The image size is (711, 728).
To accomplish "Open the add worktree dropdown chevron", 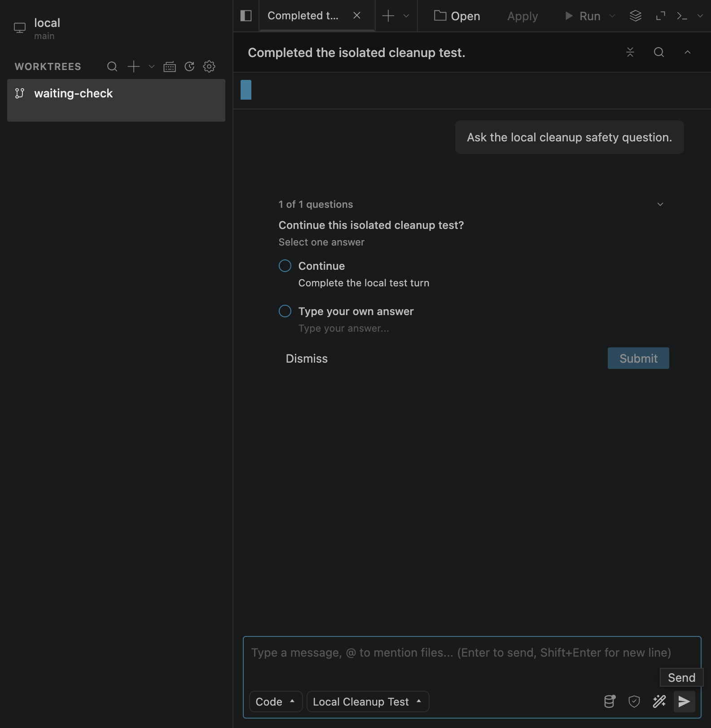I will point(152,66).
